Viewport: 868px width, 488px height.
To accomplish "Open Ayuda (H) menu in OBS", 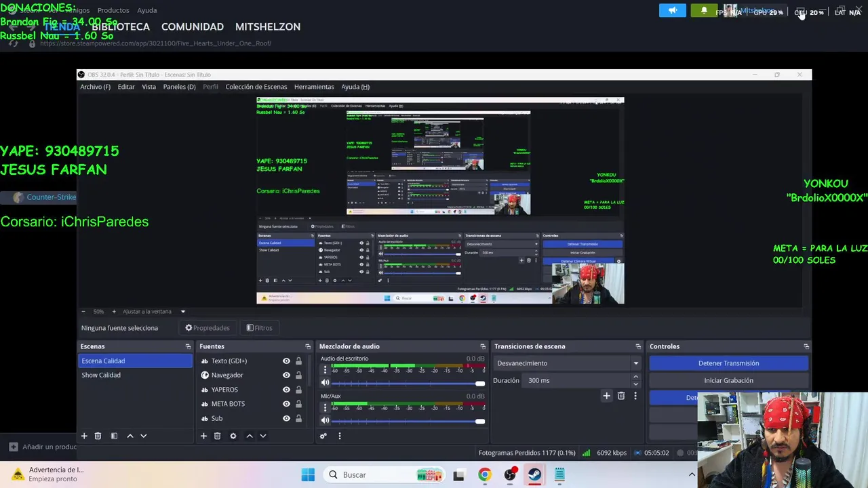I will [355, 87].
